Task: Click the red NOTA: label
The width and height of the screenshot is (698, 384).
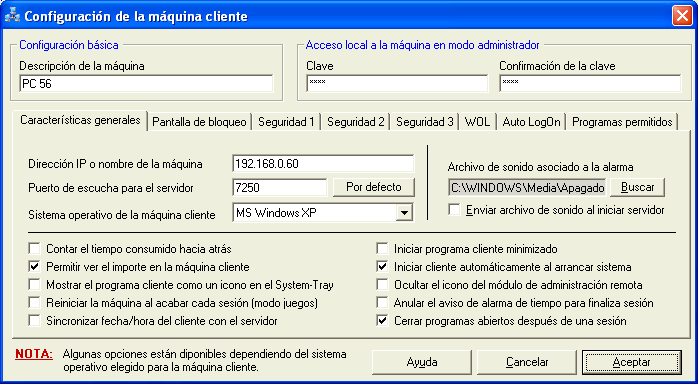Action: (x=34, y=355)
